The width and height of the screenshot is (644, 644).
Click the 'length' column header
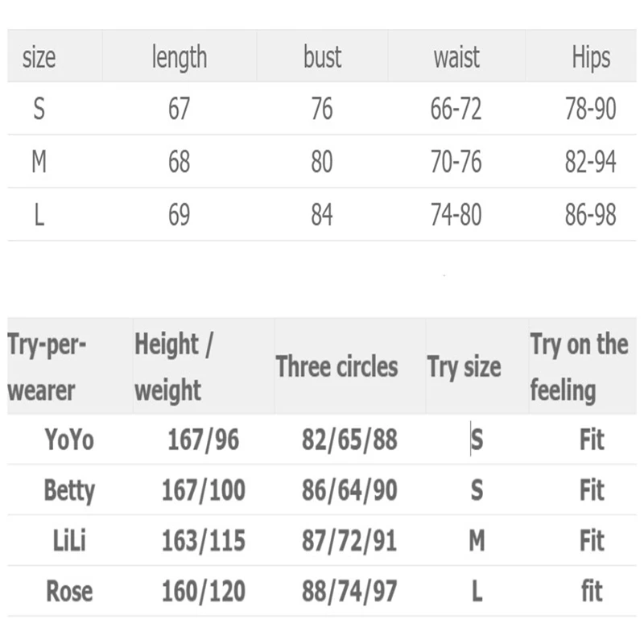click(x=179, y=57)
